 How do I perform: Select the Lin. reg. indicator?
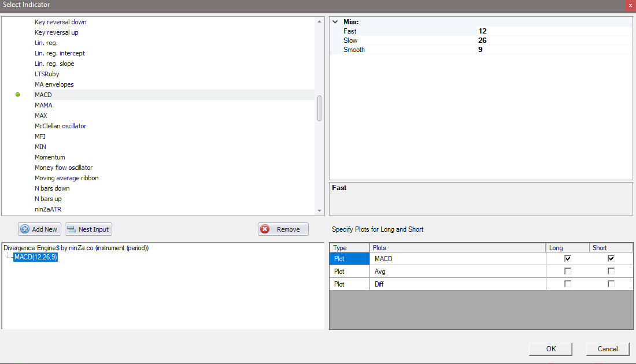[46, 43]
